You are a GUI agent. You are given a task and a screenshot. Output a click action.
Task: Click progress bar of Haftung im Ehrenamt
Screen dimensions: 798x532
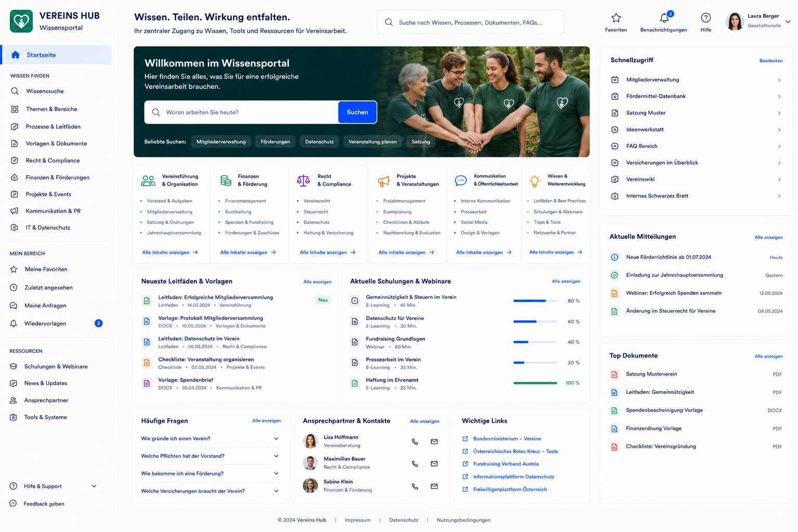[x=535, y=383]
